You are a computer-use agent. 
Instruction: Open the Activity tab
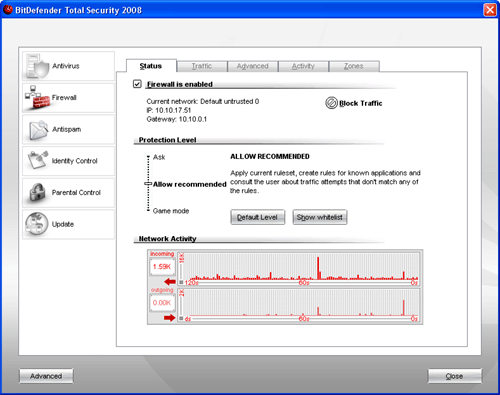pos(303,66)
